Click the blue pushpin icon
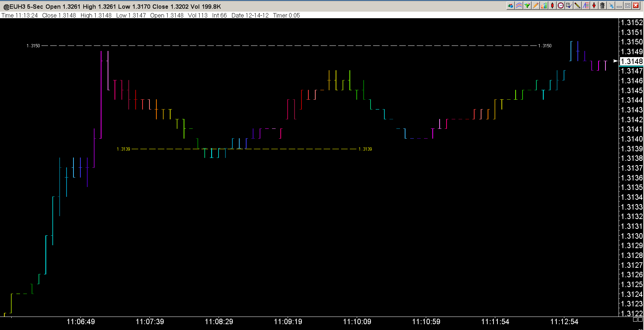The image size is (644, 330). click(x=611, y=5)
